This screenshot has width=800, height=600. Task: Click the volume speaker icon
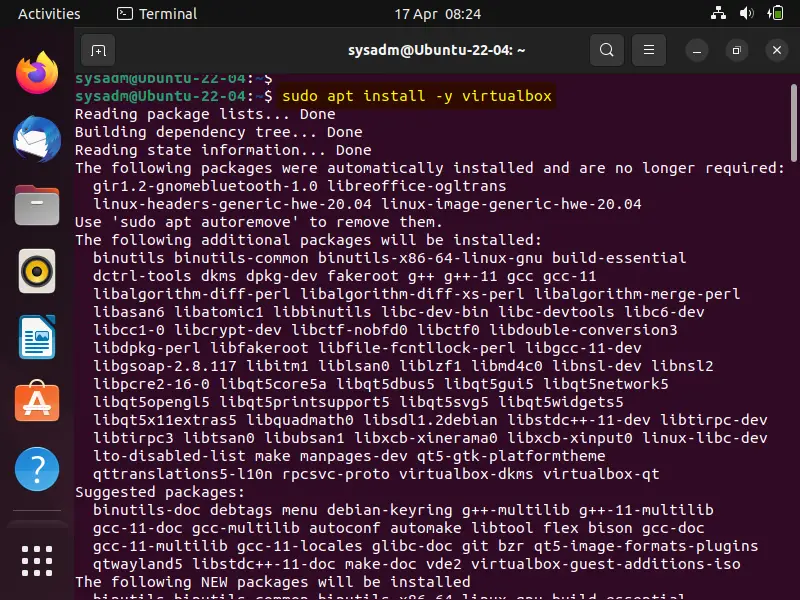(746, 13)
